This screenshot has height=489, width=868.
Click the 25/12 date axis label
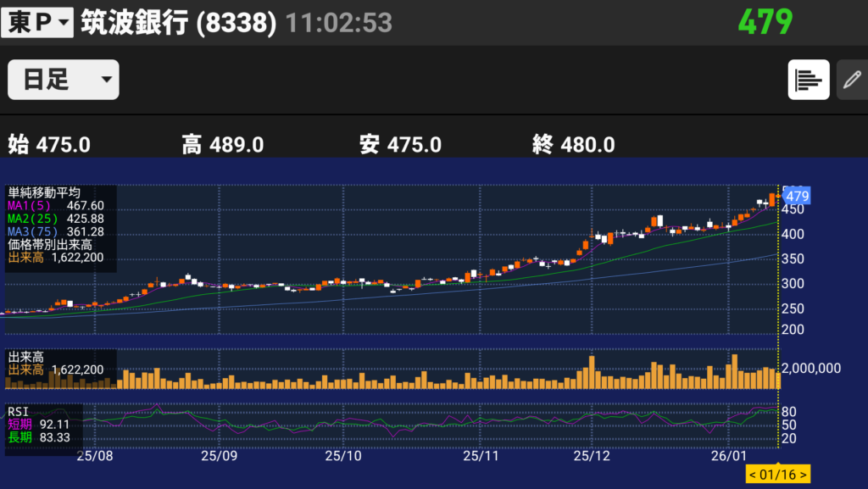tap(591, 455)
